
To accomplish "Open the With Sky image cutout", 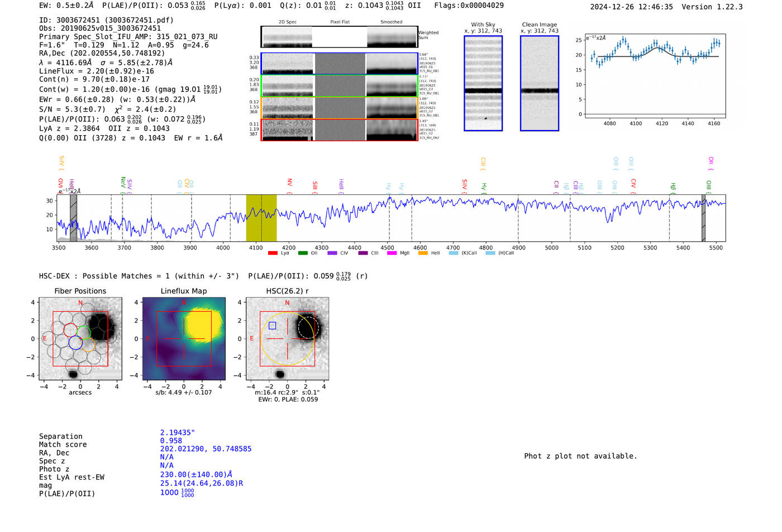I will (483, 83).
